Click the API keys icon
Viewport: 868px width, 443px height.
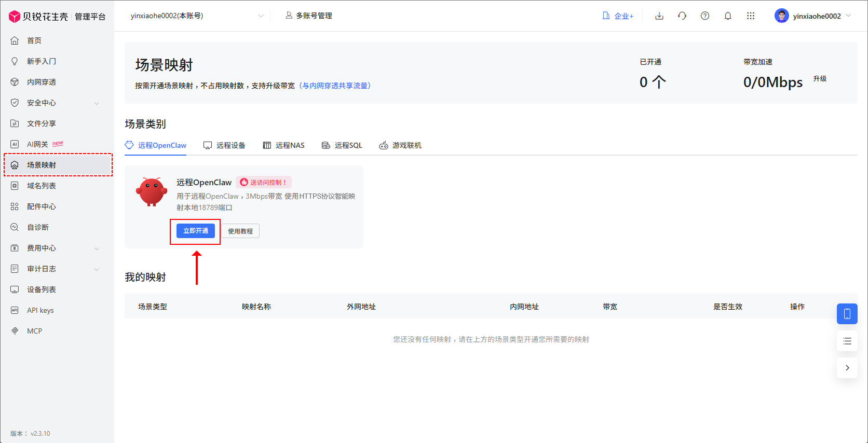pyautogui.click(x=15, y=310)
